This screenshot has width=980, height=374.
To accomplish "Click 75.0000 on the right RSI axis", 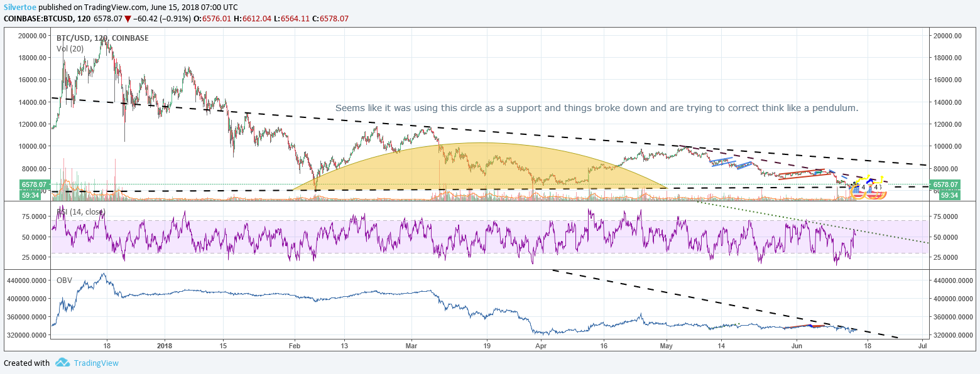I will (947, 216).
